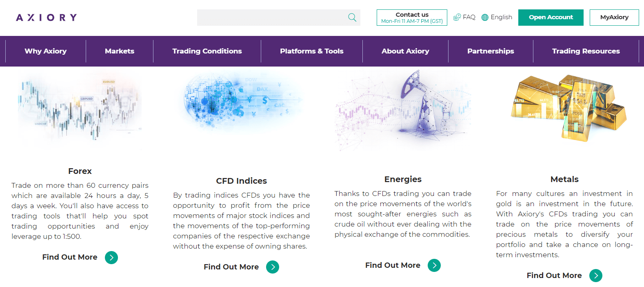Open the Platforms & Tools menu
Viewport: 644px width, 287px height.
tap(311, 51)
